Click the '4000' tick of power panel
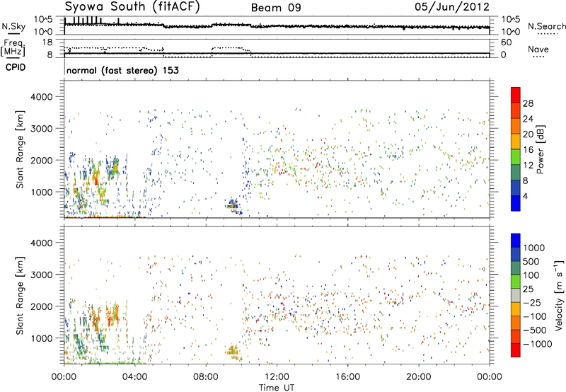566x392 pixels. point(42,97)
